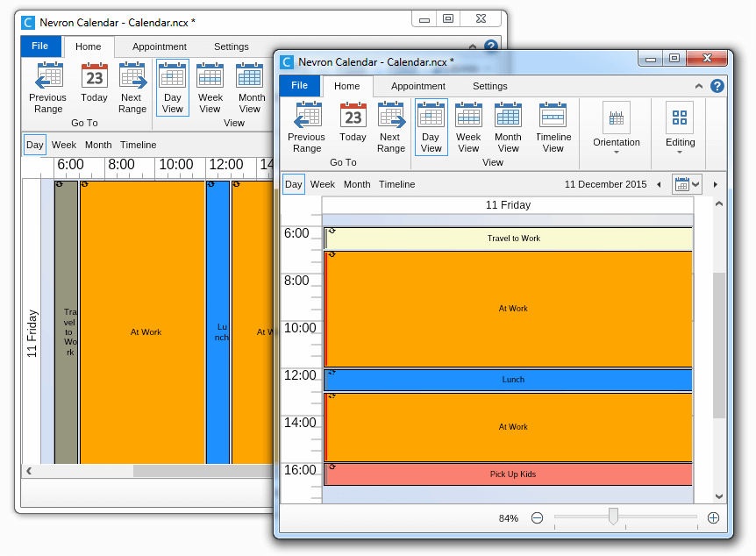
Task: Click the zoom in plus button
Action: 713,518
